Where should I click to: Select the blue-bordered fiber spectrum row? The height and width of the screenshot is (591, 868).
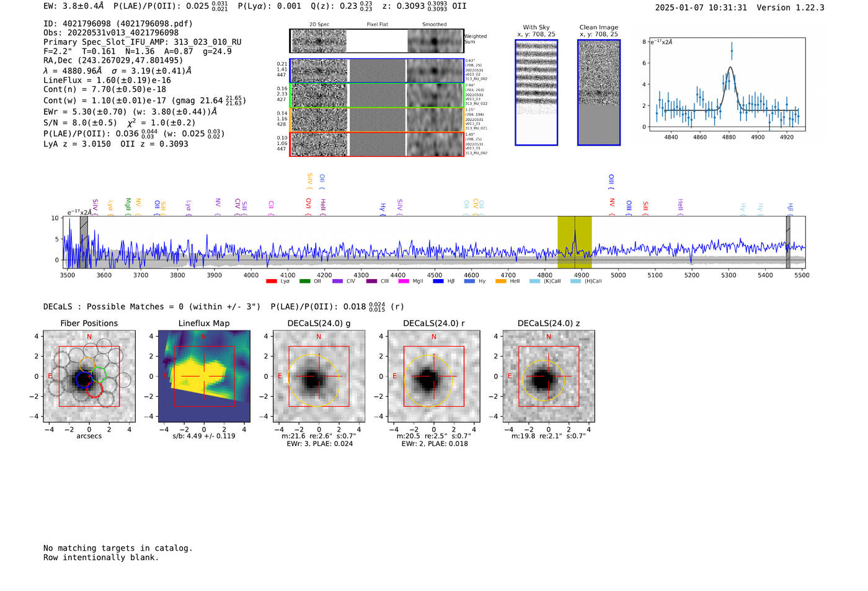pos(377,71)
